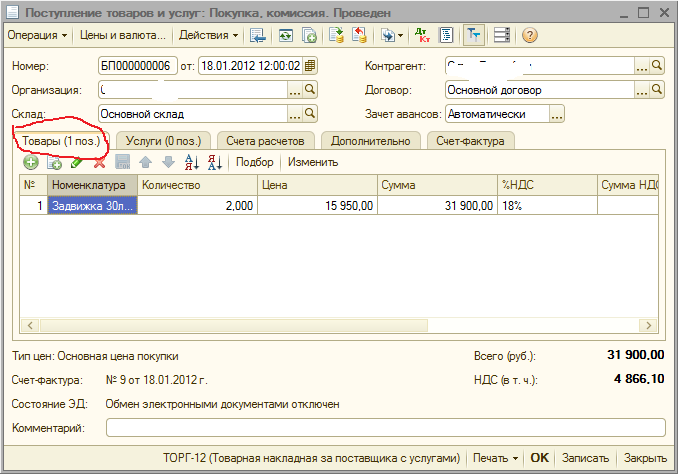The width and height of the screenshot is (678, 474).
Task: Open calendar picker next to document date
Action: 310,66
